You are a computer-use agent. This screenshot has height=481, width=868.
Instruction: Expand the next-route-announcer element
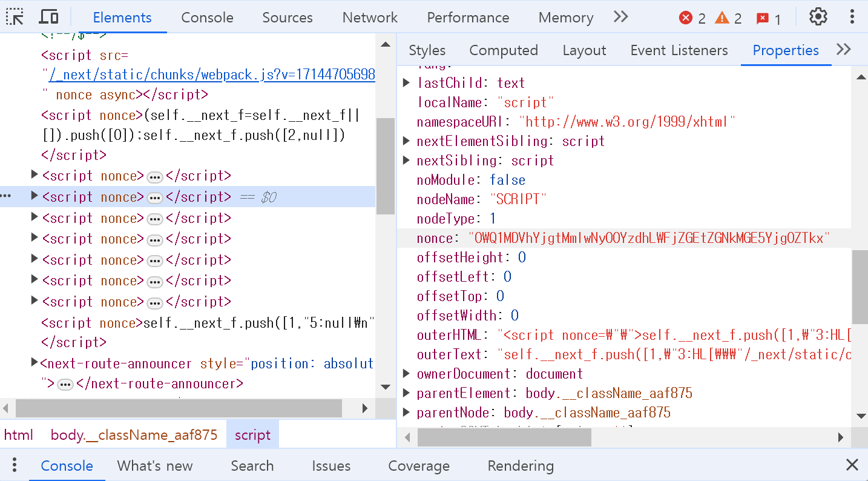(x=35, y=362)
